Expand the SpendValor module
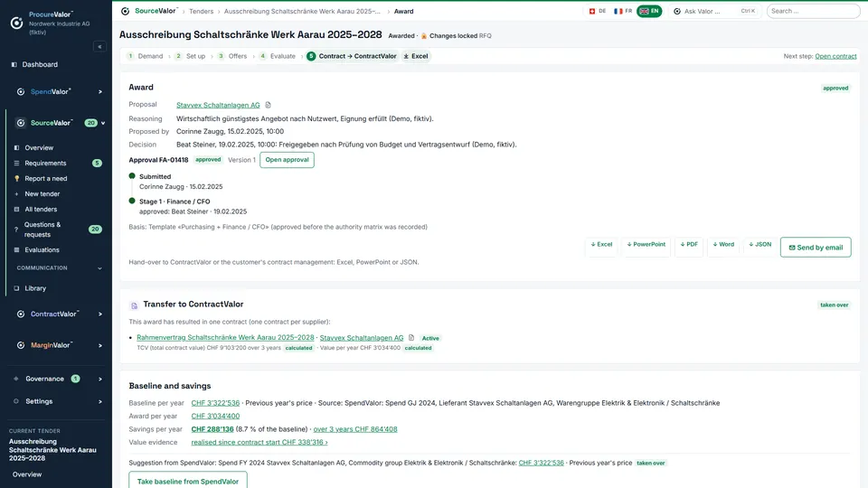868x488 pixels. click(x=100, y=92)
